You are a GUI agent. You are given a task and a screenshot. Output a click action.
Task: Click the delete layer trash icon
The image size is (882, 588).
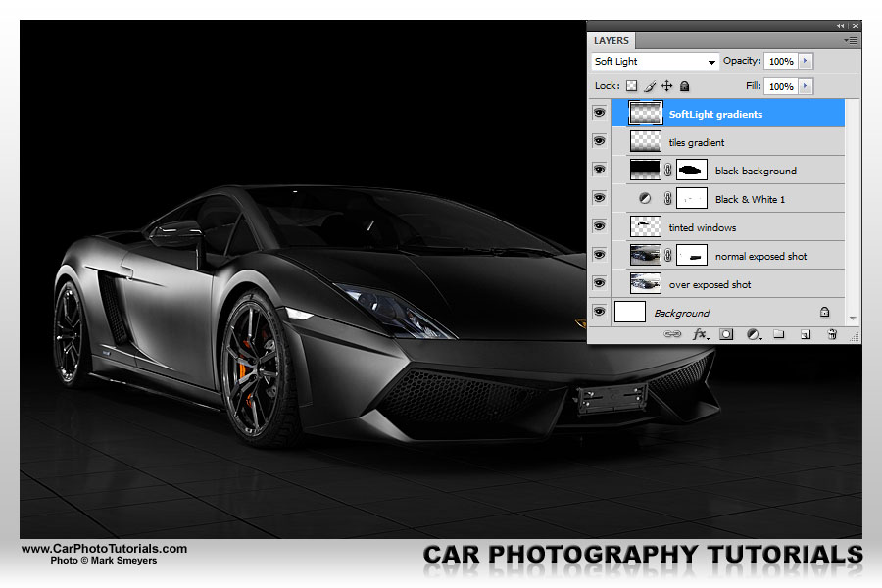click(832, 334)
